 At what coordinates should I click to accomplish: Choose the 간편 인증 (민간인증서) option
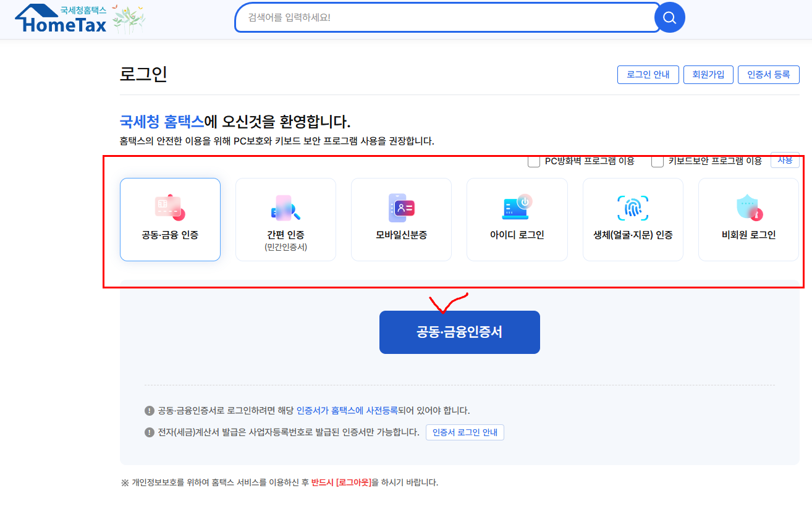coord(285,219)
